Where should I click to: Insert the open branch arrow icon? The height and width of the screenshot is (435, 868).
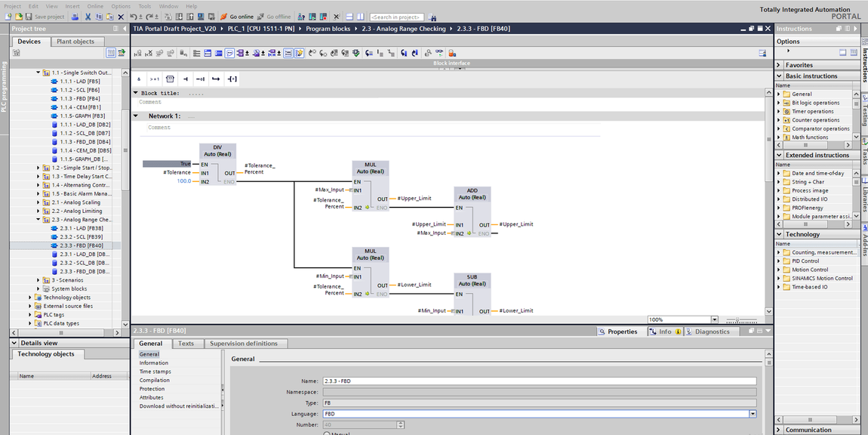[x=216, y=79]
